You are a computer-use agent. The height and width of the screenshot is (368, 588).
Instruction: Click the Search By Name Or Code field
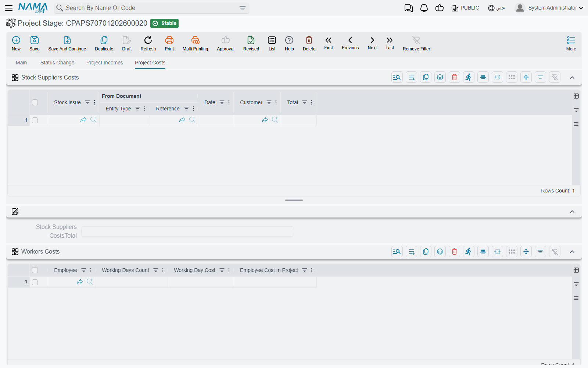(151, 8)
